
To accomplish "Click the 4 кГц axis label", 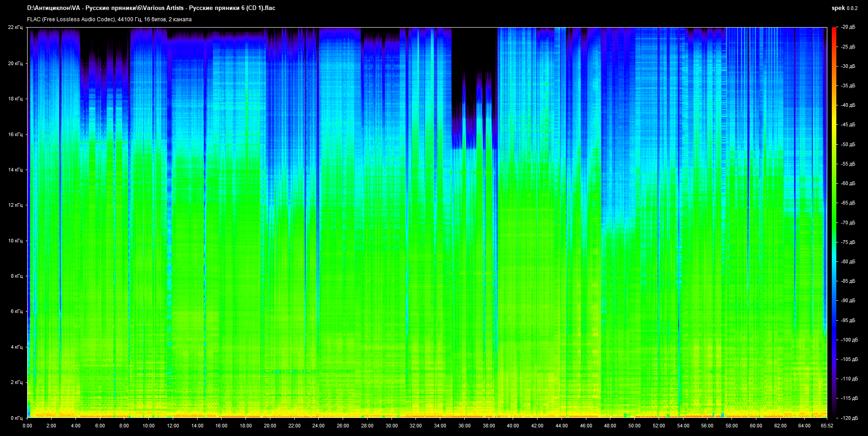I will tap(17, 347).
